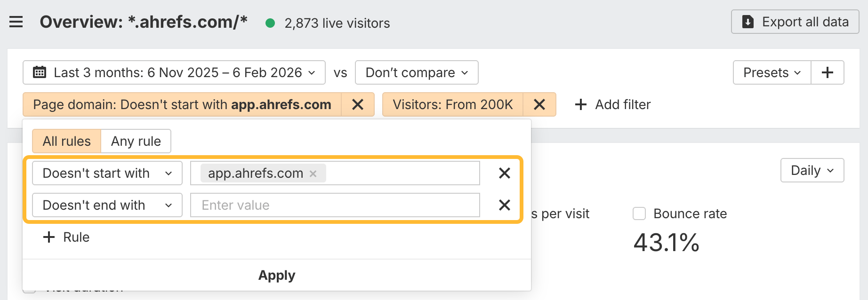
Task: Add a new Rule to filter
Action: [x=66, y=237]
